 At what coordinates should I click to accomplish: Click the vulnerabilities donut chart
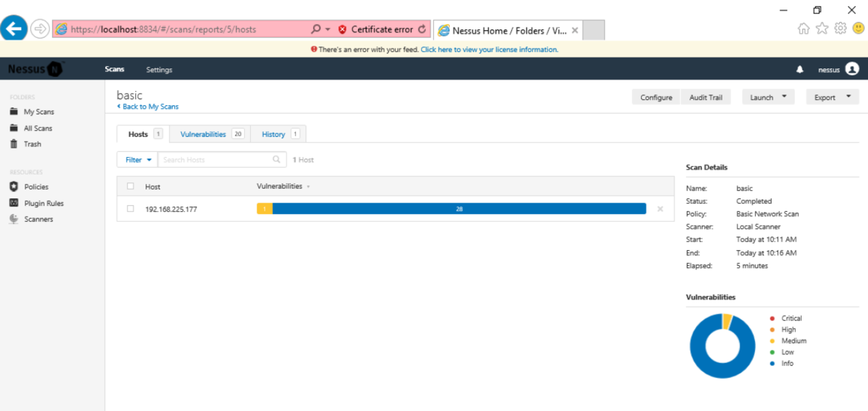[x=721, y=345]
